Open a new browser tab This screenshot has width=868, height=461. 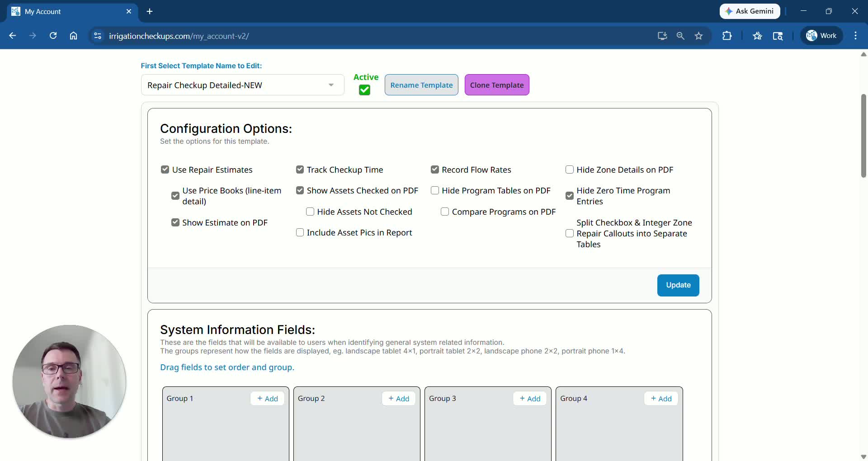point(150,11)
